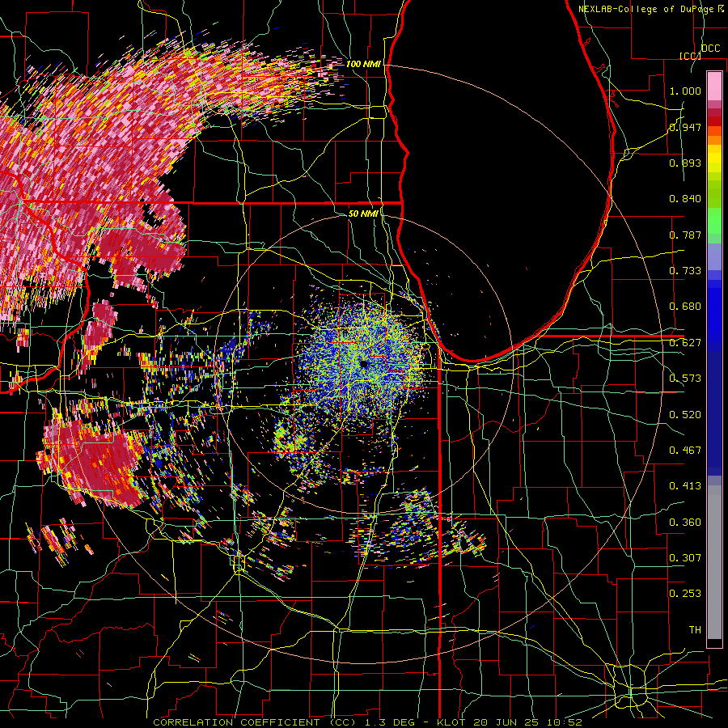Click the 0.360 scale value
The width and height of the screenshot is (728, 728).
click(x=685, y=523)
